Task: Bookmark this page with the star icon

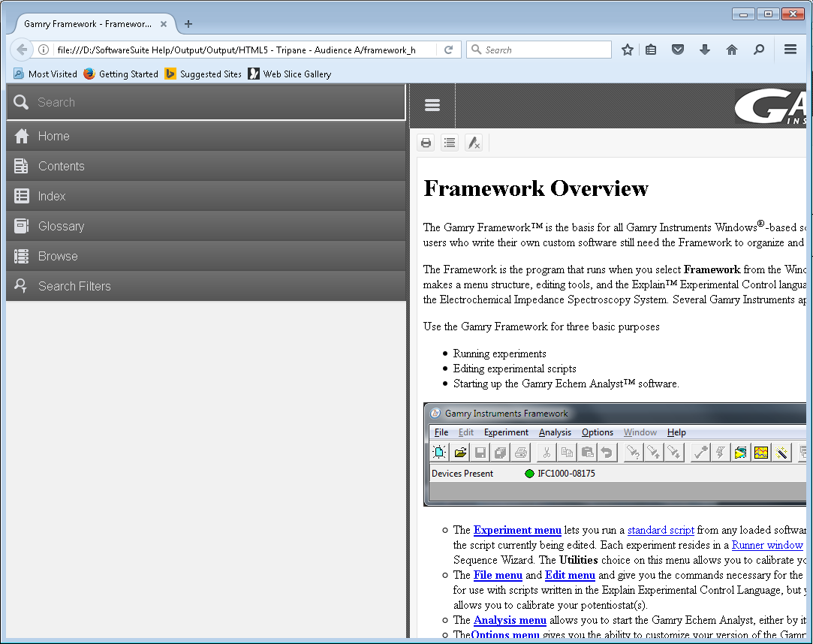Action: pos(628,50)
